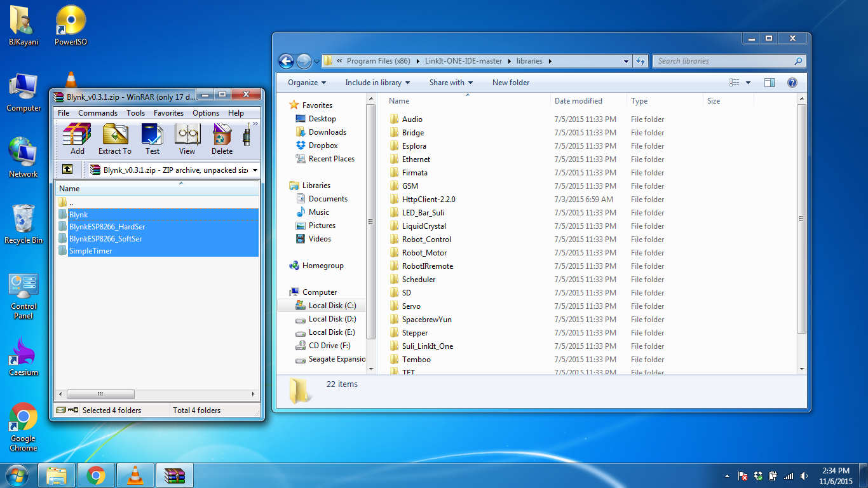Go up one level in WinRAR
Viewport: 868px width, 488px height.
pos(67,170)
